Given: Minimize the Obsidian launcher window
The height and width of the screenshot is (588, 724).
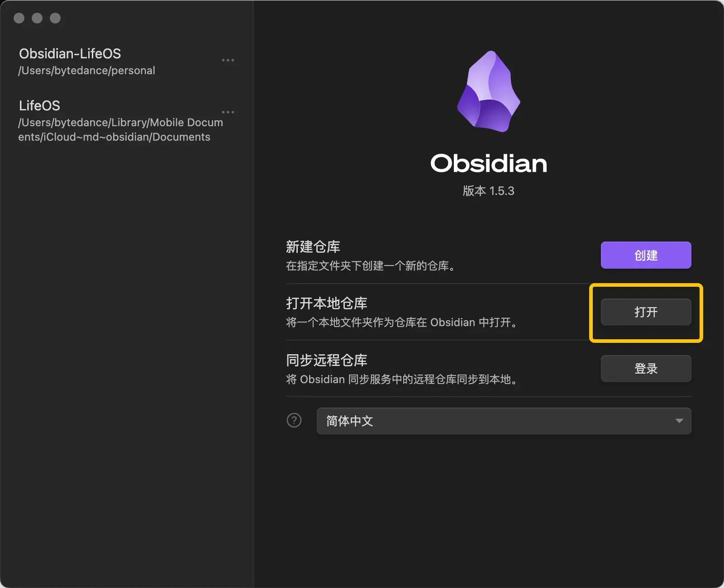Looking at the screenshot, I should (37, 18).
